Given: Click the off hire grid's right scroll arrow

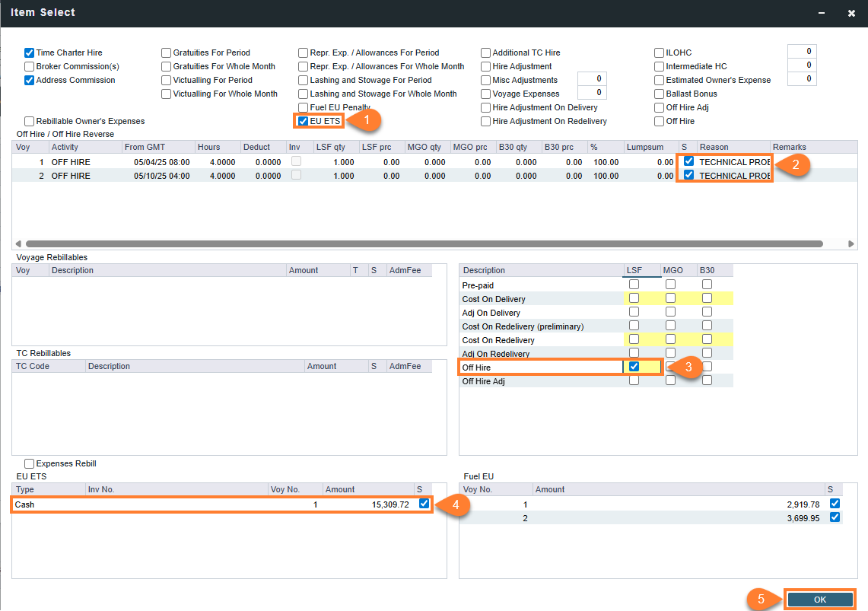Looking at the screenshot, I should [851, 244].
